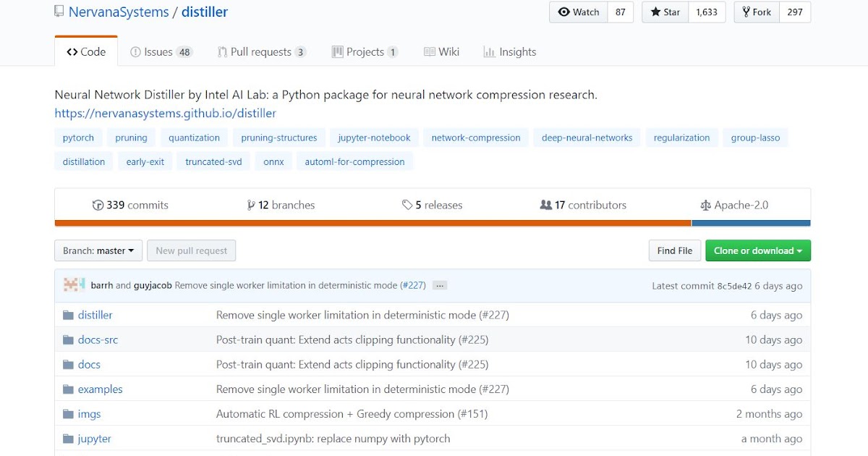Expand commit message ellipsis button
The width and height of the screenshot is (868, 456).
pos(440,285)
